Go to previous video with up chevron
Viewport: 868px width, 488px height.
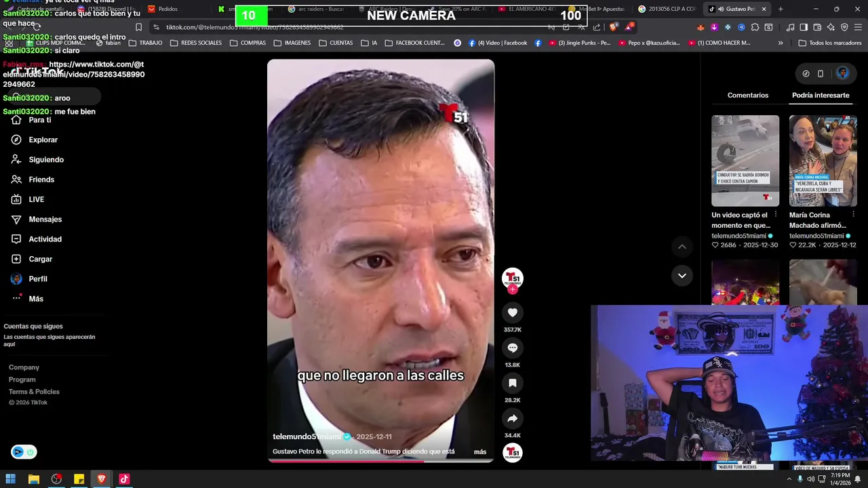tap(682, 247)
